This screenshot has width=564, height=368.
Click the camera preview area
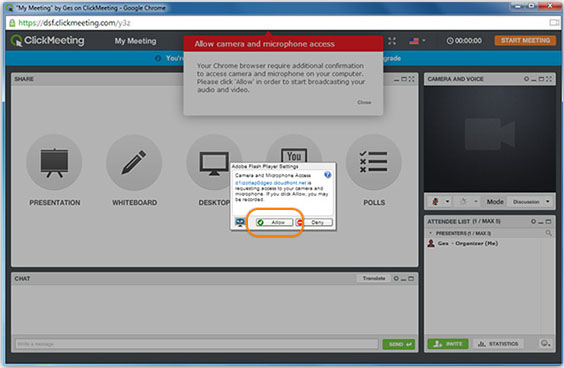(490, 138)
